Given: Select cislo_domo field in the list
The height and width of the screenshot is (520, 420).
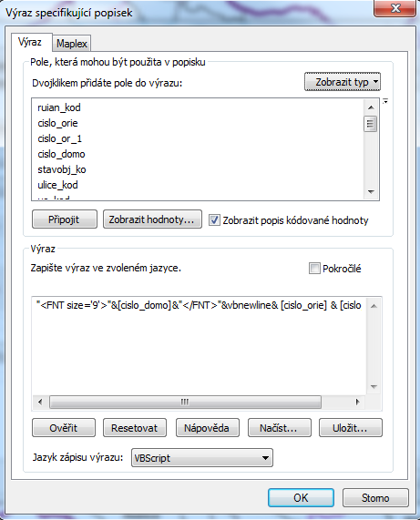Looking at the screenshot, I should pyautogui.click(x=61, y=154).
